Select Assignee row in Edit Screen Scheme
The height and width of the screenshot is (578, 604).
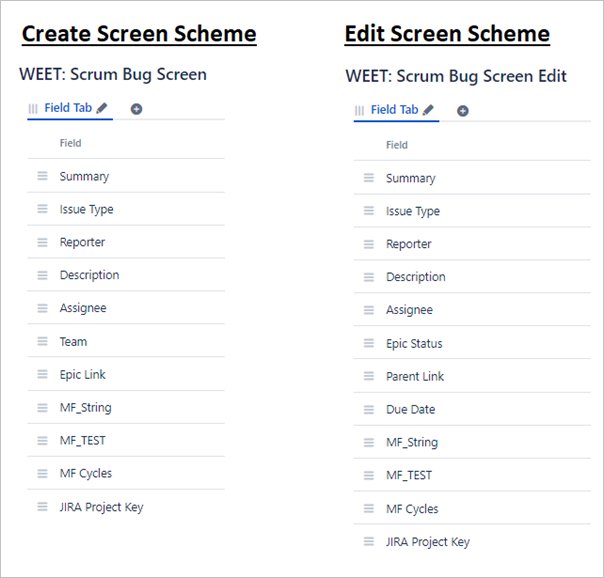coord(409,310)
